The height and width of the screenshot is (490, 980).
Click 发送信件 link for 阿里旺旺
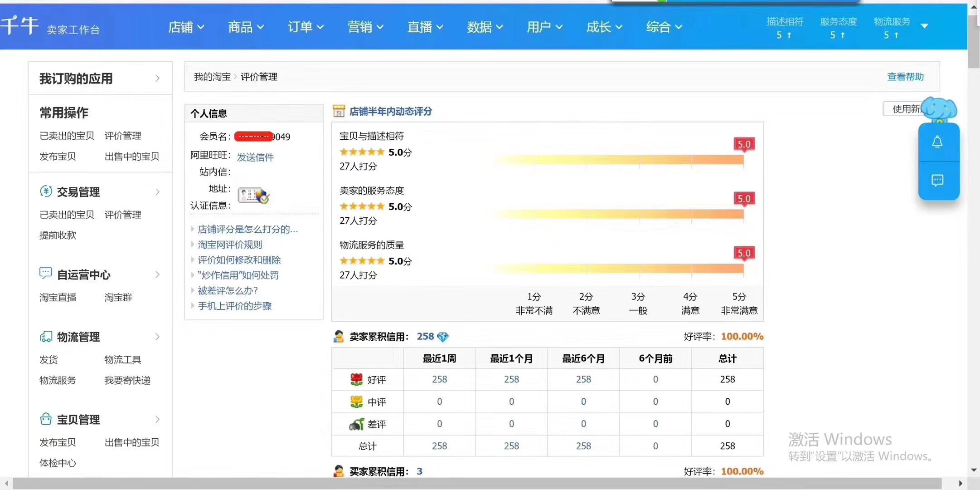(x=255, y=157)
